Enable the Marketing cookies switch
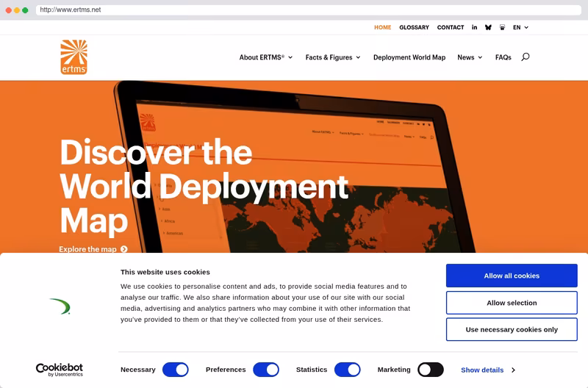This screenshot has width=588, height=388. point(431,370)
